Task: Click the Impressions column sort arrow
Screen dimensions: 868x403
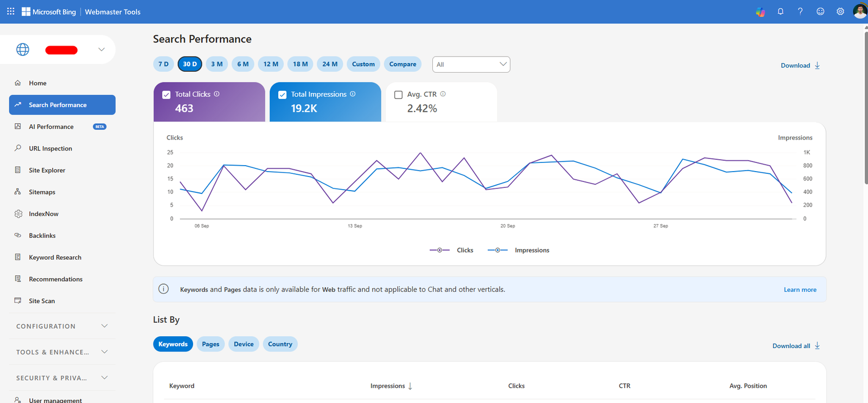Action: [410, 386]
